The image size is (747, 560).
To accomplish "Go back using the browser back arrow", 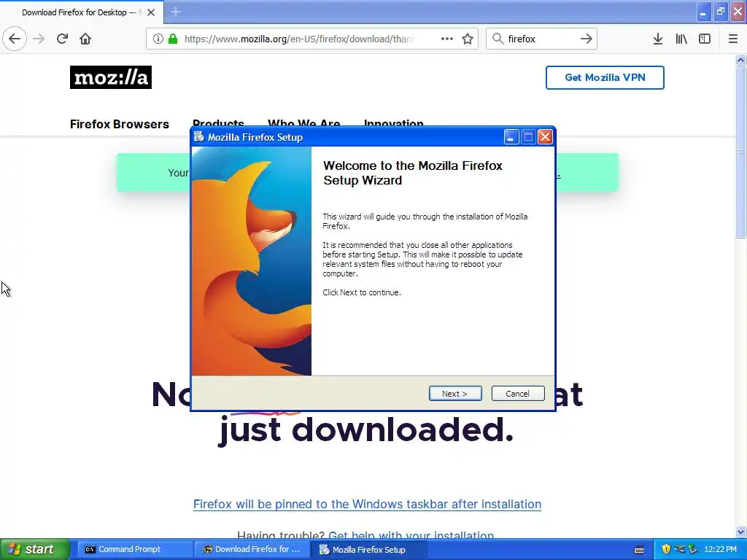I will pyautogui.click(x=15, y=39).
